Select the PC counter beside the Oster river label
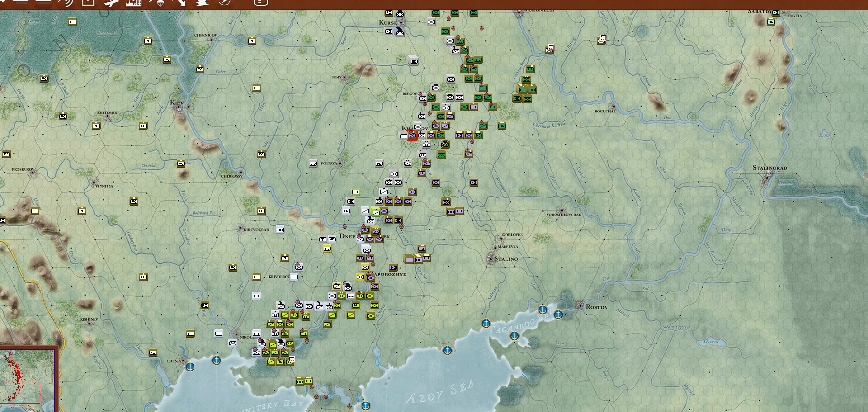 click(x=200, y=69)
